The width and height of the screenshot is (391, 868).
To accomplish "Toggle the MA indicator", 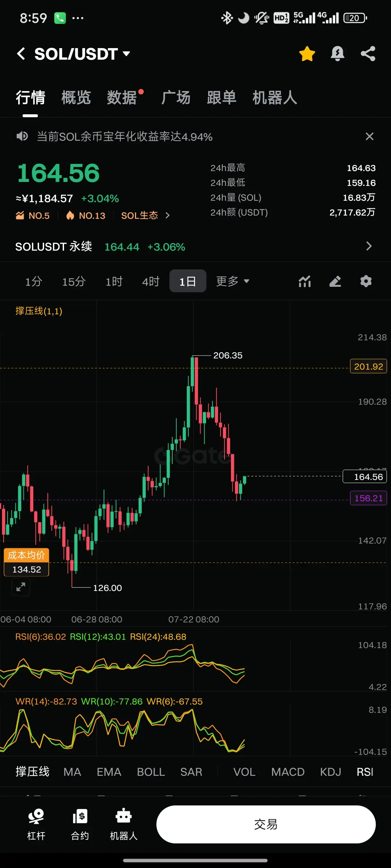I will coord(72,772).
